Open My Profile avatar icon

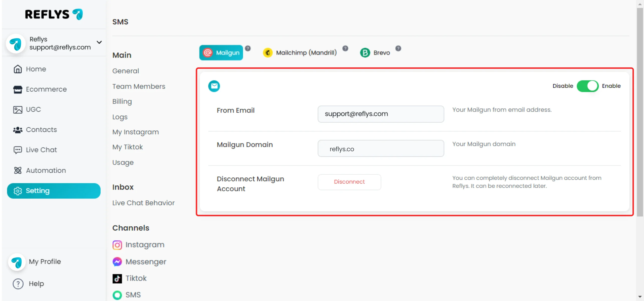[17, 262]
